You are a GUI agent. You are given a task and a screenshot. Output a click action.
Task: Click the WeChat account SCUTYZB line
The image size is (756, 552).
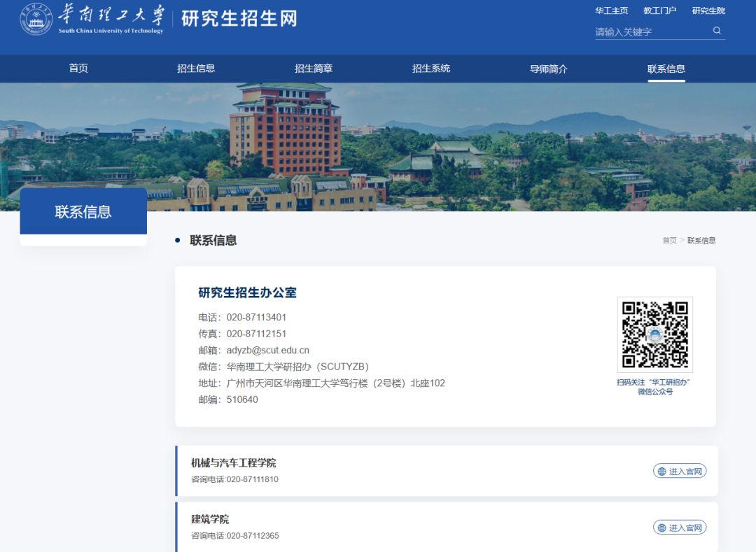click(x=283, y=367)
